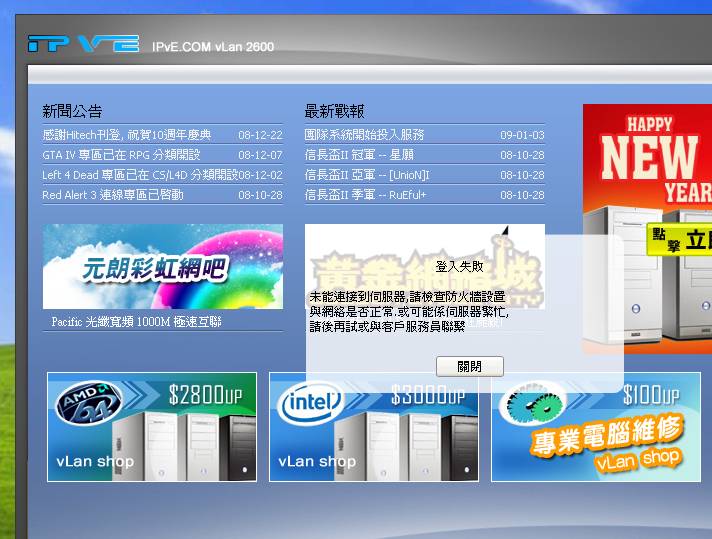
Task: Open battle report 信長盃II 亞軍 -- [UnioN]I
Action: click(x=367, y=175)
